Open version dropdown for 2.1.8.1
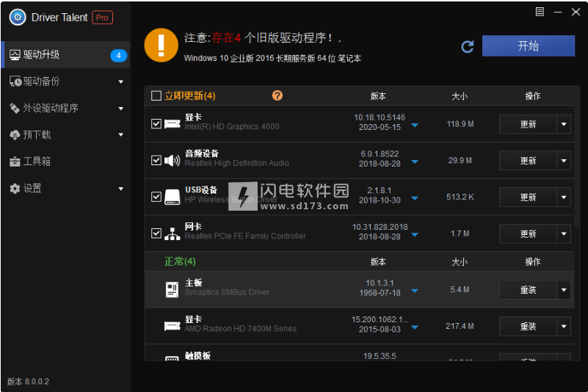 click(415, 198)
